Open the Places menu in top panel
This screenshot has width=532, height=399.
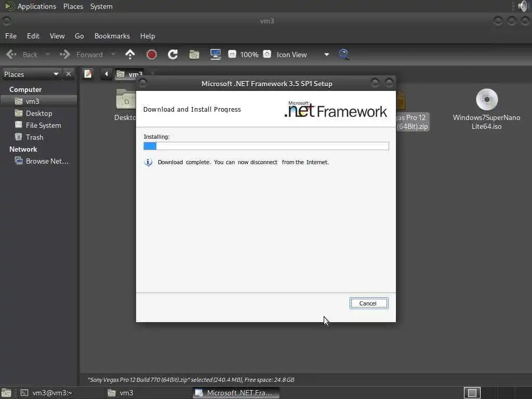pyautogui.click(x=73, y=6)
